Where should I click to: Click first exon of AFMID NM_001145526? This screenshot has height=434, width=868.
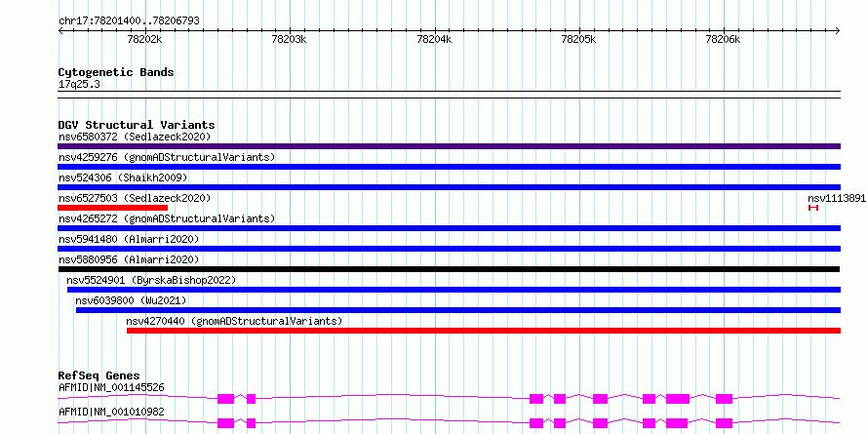(226, 399)
